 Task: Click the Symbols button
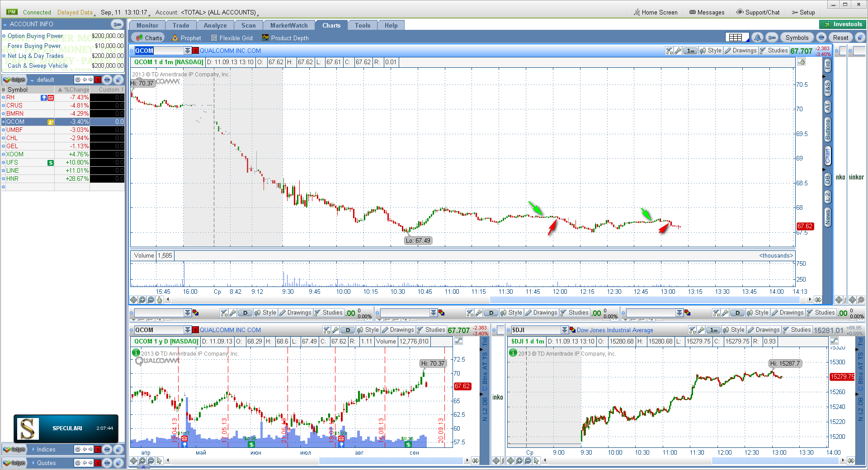pos(797,38)
